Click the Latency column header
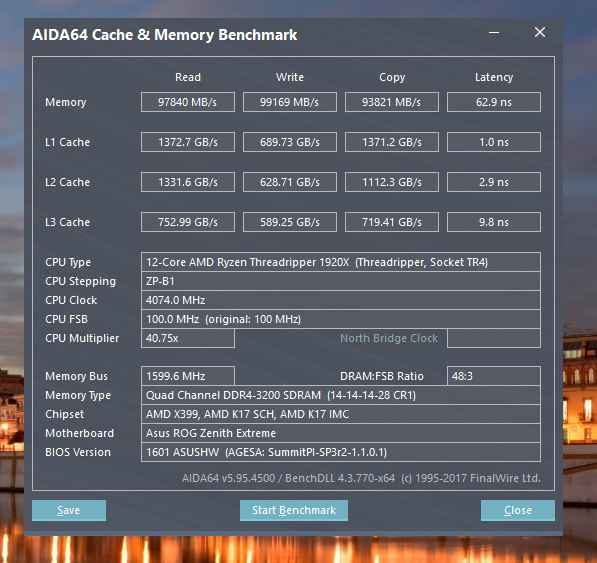 pos(494,78)
